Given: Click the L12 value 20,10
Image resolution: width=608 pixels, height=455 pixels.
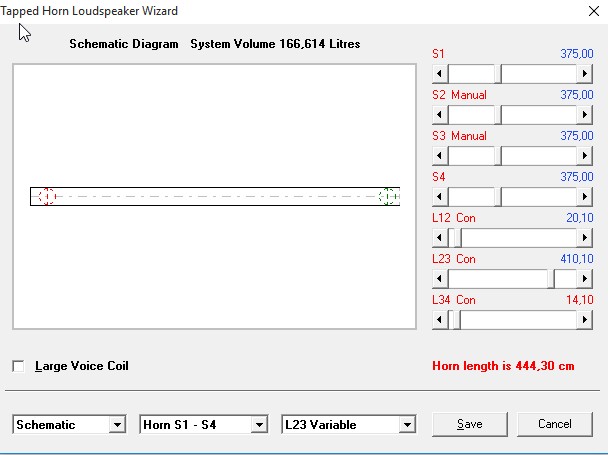Looking at the screenshot, I should (x=580, y=218).
